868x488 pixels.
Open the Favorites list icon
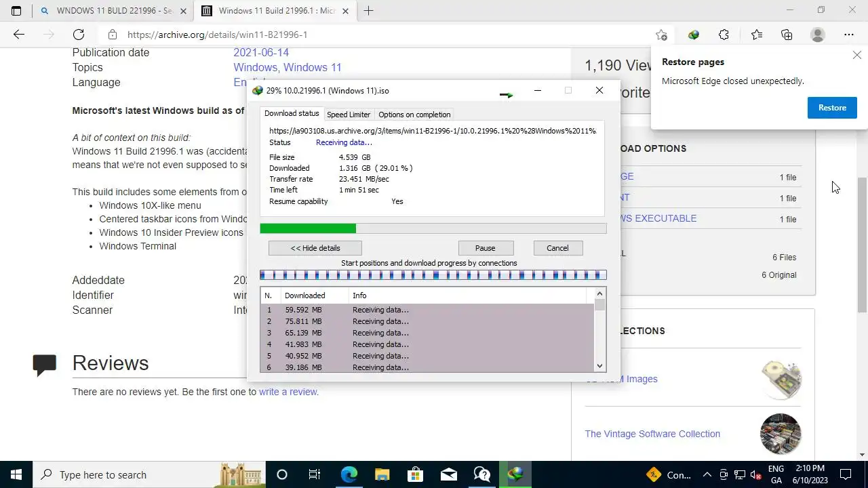[x=756, y=35]
